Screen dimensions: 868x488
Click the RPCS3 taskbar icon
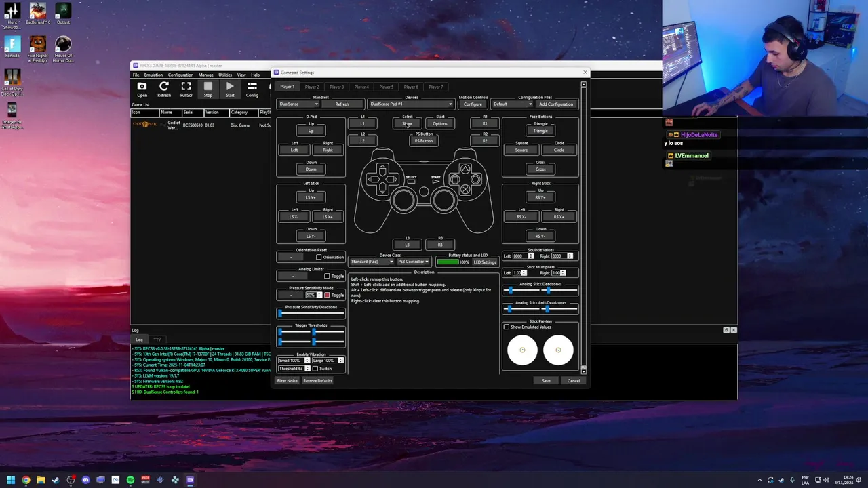click(190, 480)
